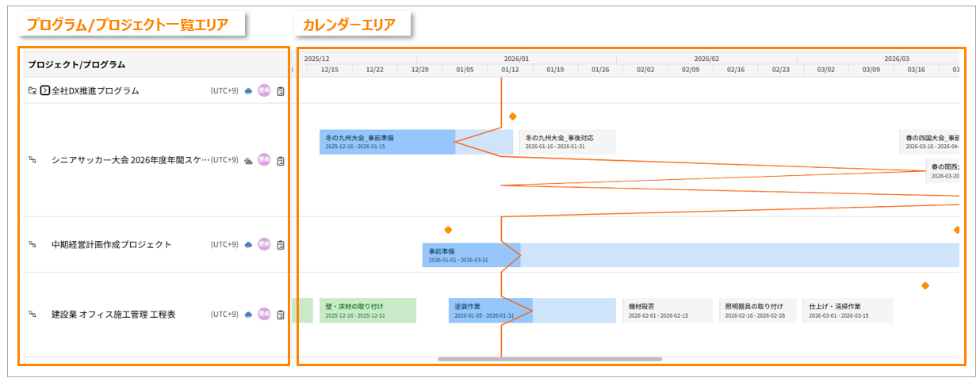This screenshot has height=382, width=980.
Task: Click the rain weather icon for 建設業 オフィス施工管理
Action: click(x=249, y=315)
